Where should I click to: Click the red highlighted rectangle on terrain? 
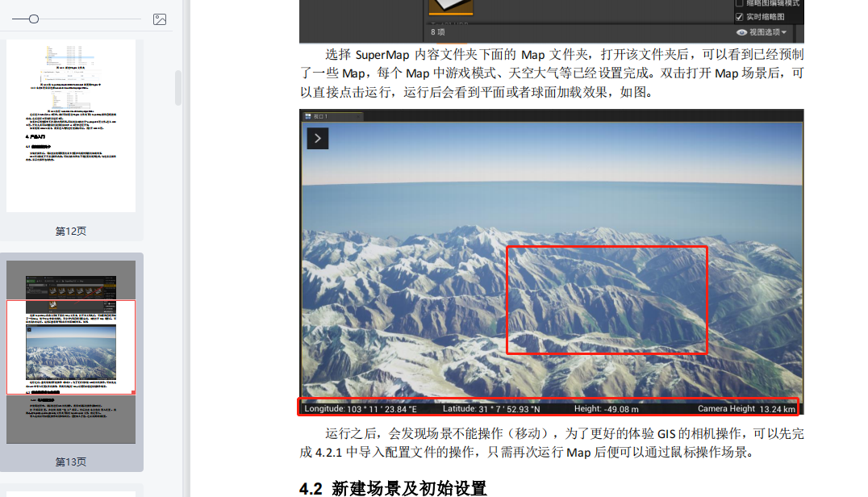point(607,300)
